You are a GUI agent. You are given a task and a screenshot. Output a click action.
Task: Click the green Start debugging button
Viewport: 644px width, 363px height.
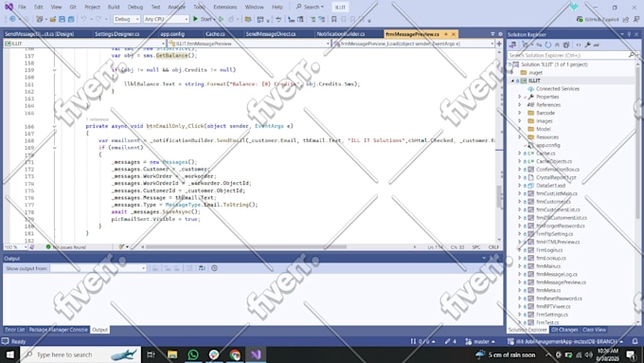tap(196, 19)
